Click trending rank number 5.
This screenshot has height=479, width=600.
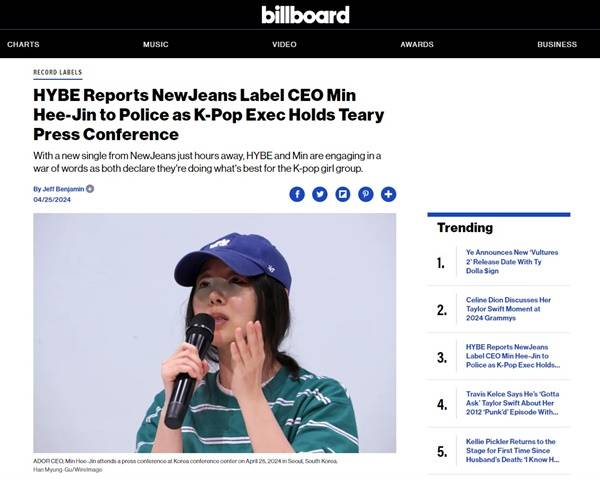tap(442, 452)
